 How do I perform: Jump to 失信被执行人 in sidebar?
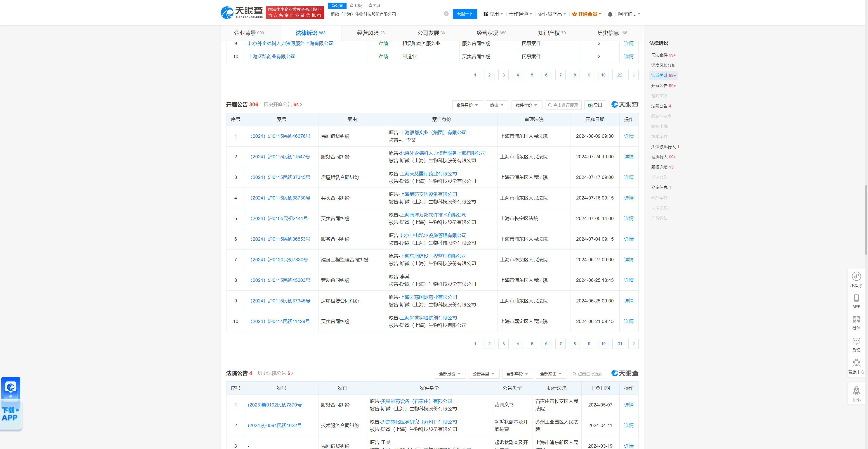[x=665, y=147]
